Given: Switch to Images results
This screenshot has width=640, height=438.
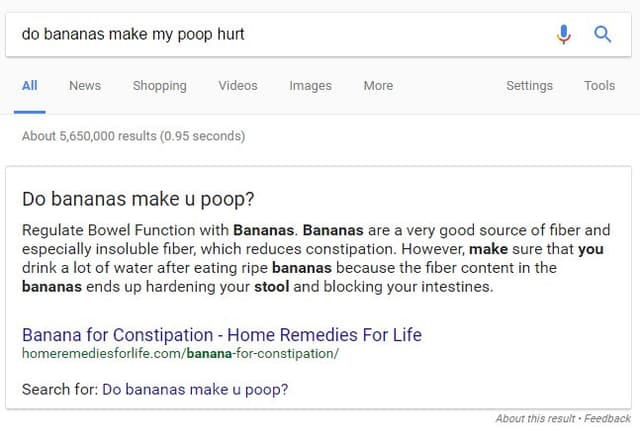Looking at the screenshot, I should pyautogui.click(x=310, y=86).
